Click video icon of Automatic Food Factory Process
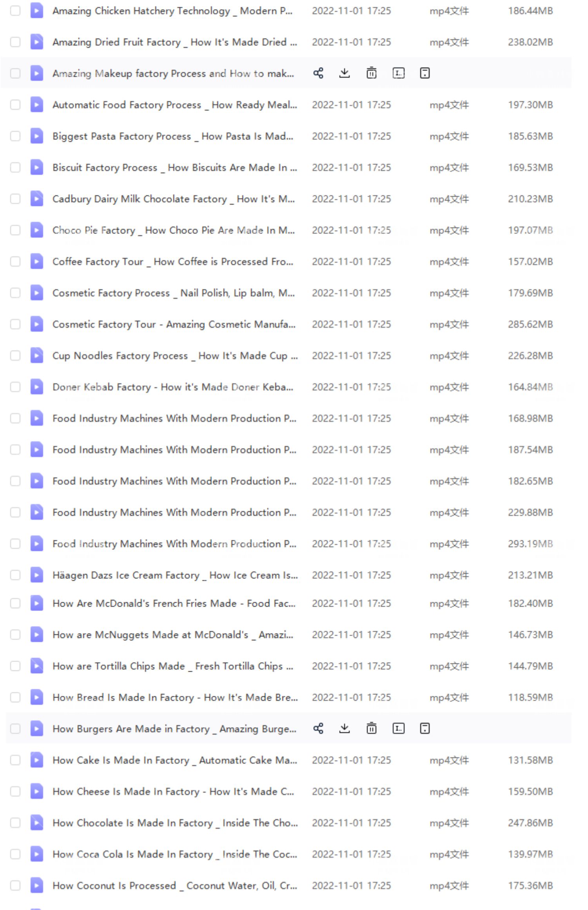This screenshot has height=910, width=588. click(x=37, y=105)
